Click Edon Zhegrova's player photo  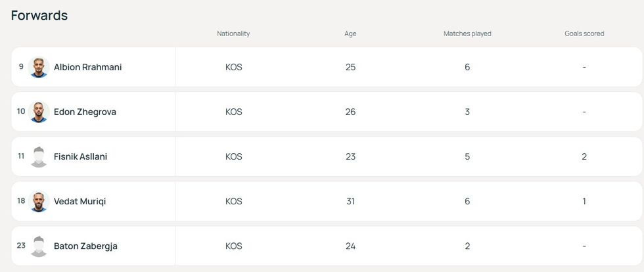39,112
